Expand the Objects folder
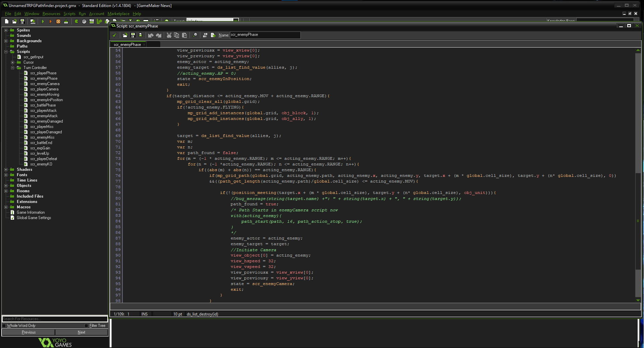The image size is (644, 348). (6, 186)
